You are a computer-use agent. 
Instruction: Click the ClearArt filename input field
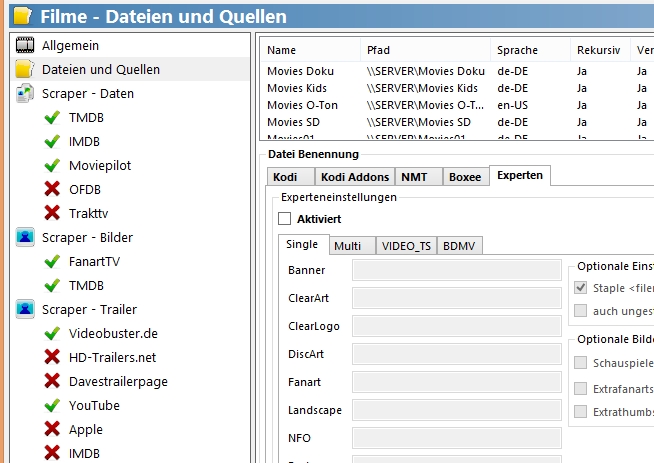457,298
